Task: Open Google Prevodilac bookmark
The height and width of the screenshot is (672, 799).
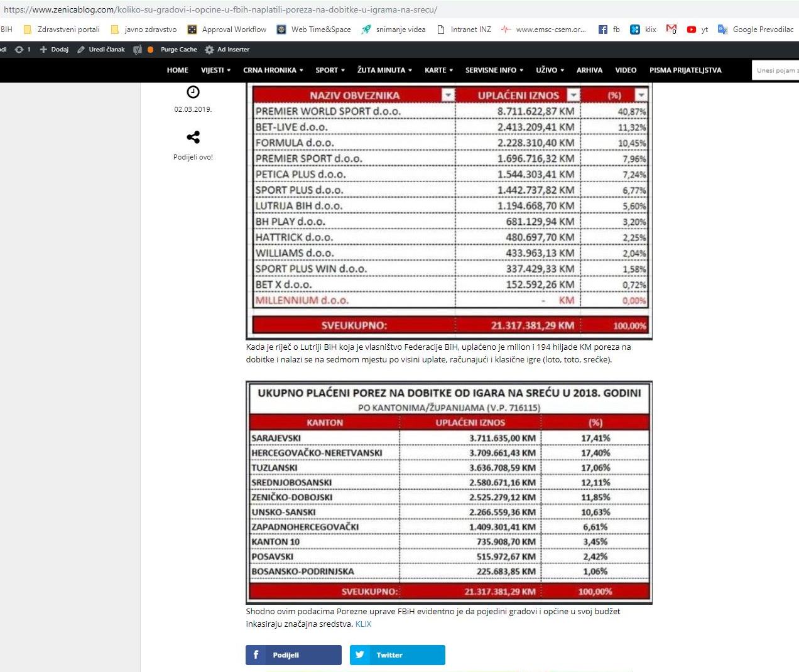Action: coord(756,30)
